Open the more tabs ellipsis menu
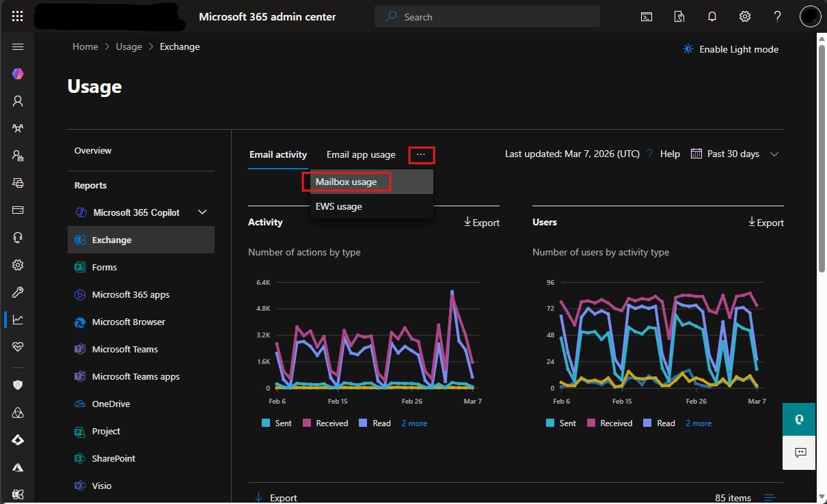Image resolution: width=827 pixels, height=504 pixels. (421, 155)
